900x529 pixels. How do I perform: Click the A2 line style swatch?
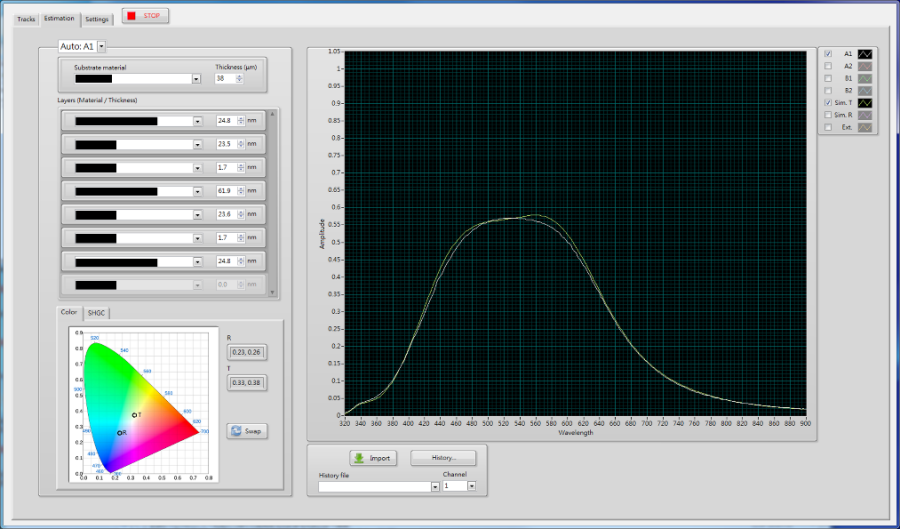[865, 67]
